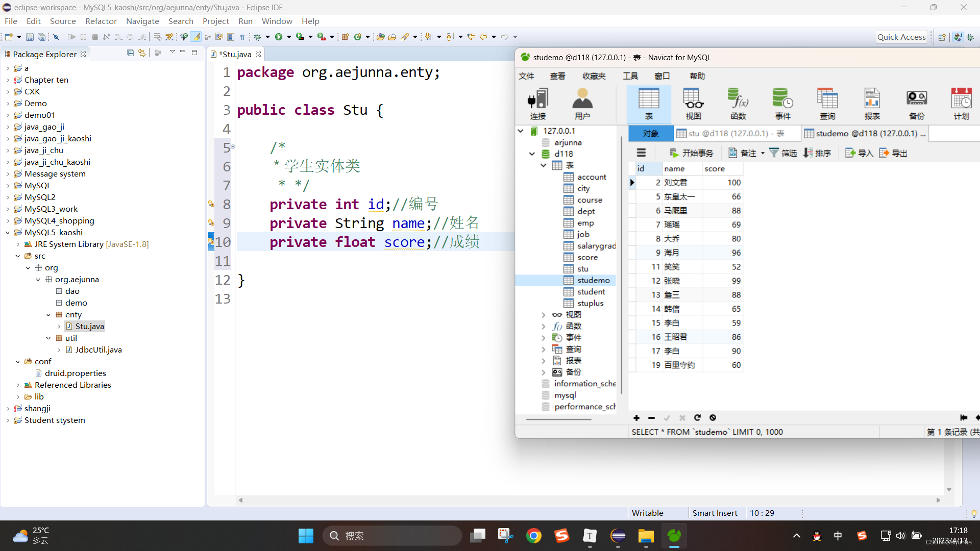Open the Navicat 收藏夹 (Favorites) menu
Viewport: 980px width, 551px height.
coord(594,76)
